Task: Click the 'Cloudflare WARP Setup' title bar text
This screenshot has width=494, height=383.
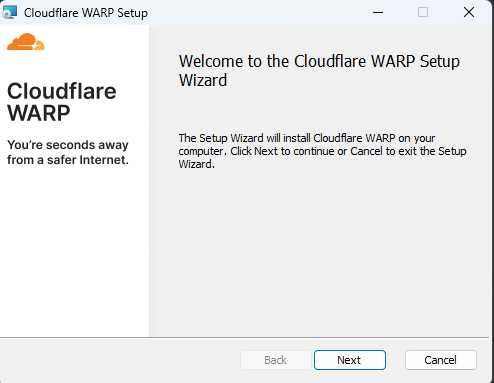Action: pos(86,13)
